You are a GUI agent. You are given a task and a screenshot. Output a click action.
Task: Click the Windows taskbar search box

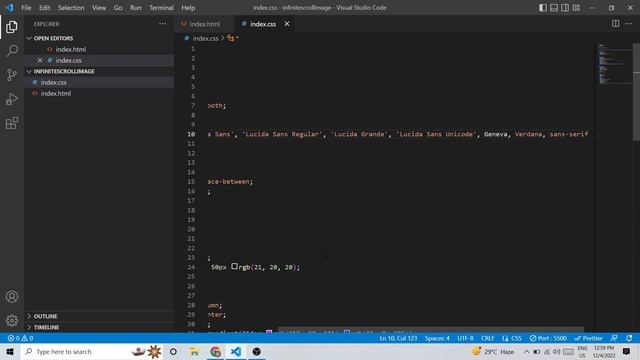tap(91, 351)
